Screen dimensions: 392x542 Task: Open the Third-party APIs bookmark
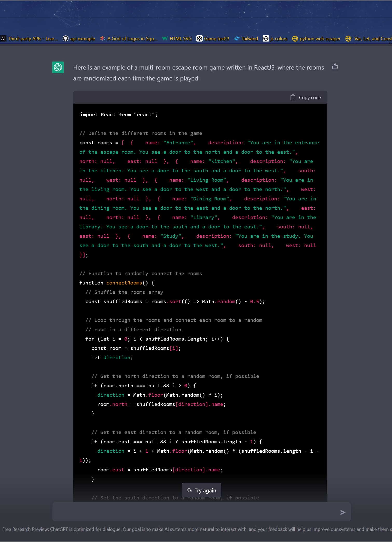coord(32,39)
